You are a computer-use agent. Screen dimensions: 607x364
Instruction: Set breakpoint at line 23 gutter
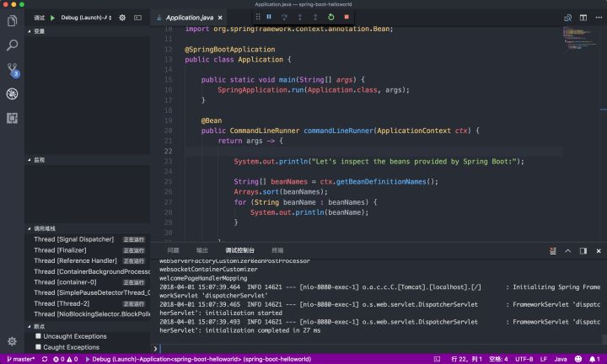157,161
